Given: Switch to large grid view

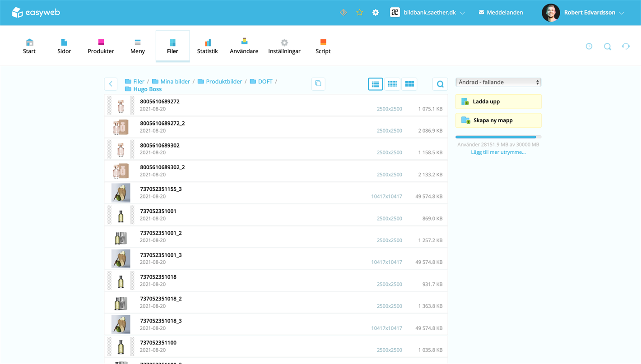Looking at the screenshot, I should click(x=409, y=84).
